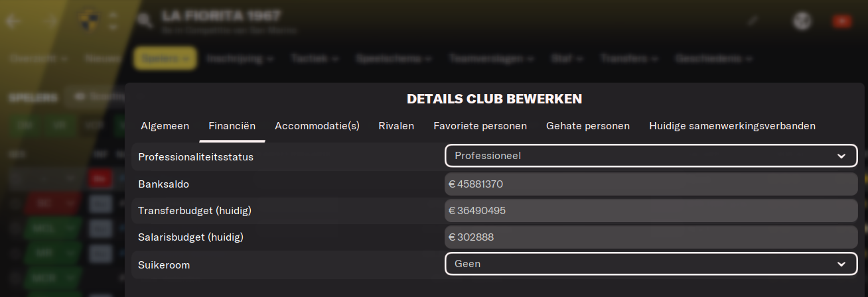868x297 pixels.
Task: Focus the Transferbudget (huidig) field
Action: [x=651, y=211]
